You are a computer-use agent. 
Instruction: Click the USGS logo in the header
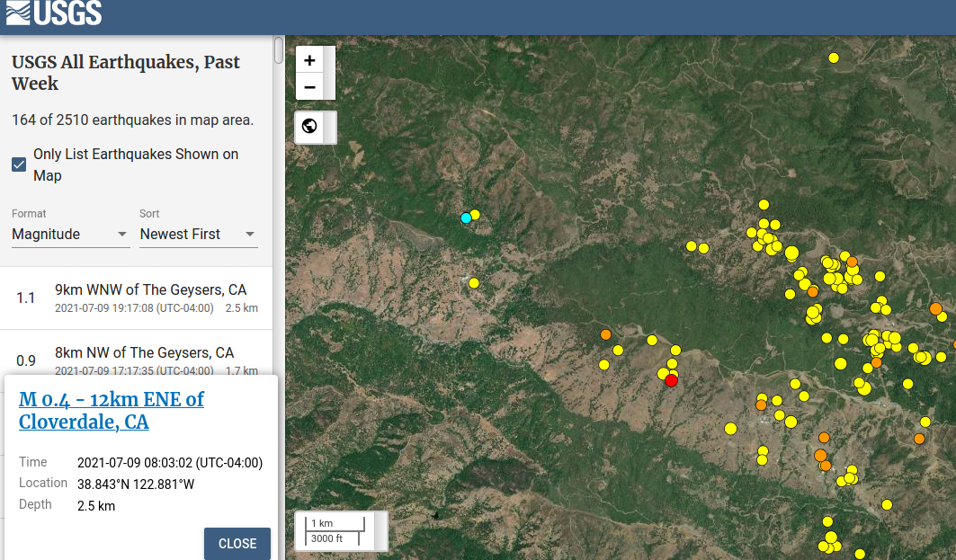coord(54,13)
